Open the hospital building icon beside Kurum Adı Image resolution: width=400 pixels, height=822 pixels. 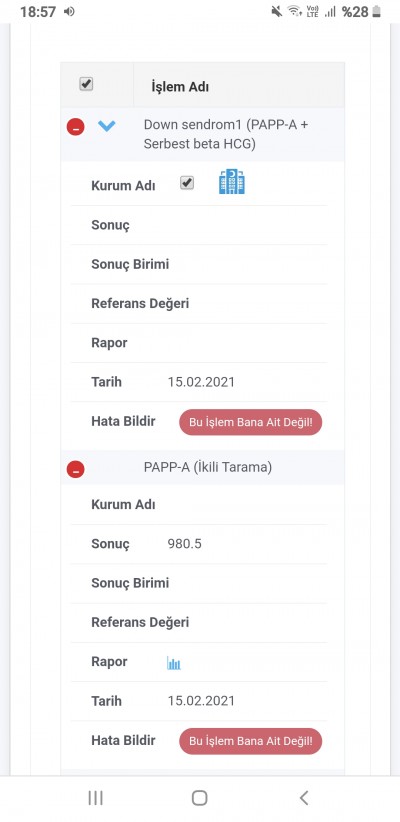[x=232, y=182]
